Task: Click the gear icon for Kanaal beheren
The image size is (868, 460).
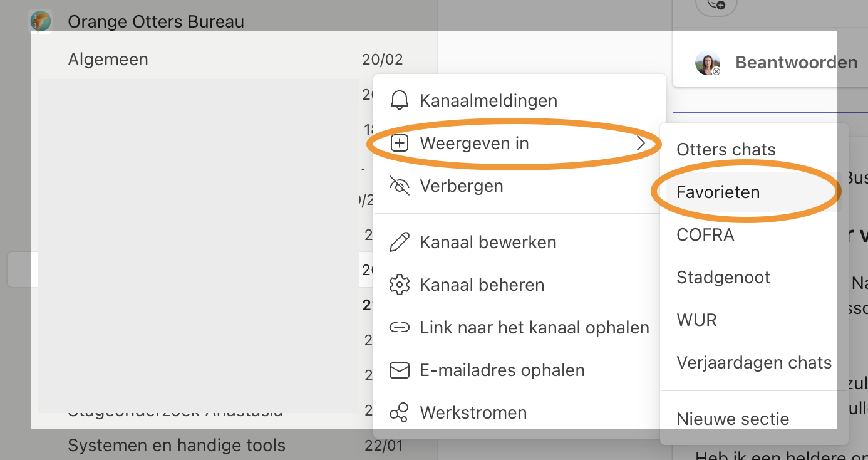Action: [x=399, y=285]
